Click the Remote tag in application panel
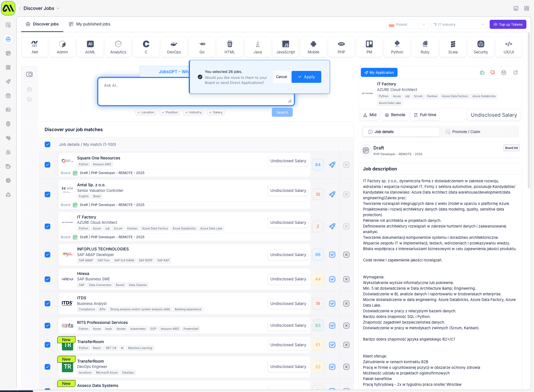 click(395, 115)
